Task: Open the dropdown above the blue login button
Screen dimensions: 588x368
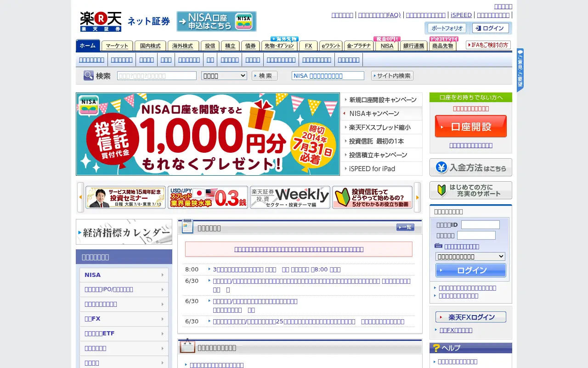Action: (x=470, y=257)
